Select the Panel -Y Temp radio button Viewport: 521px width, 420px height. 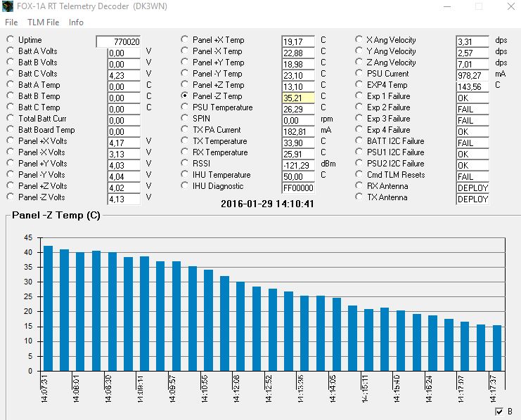[184, 73]
